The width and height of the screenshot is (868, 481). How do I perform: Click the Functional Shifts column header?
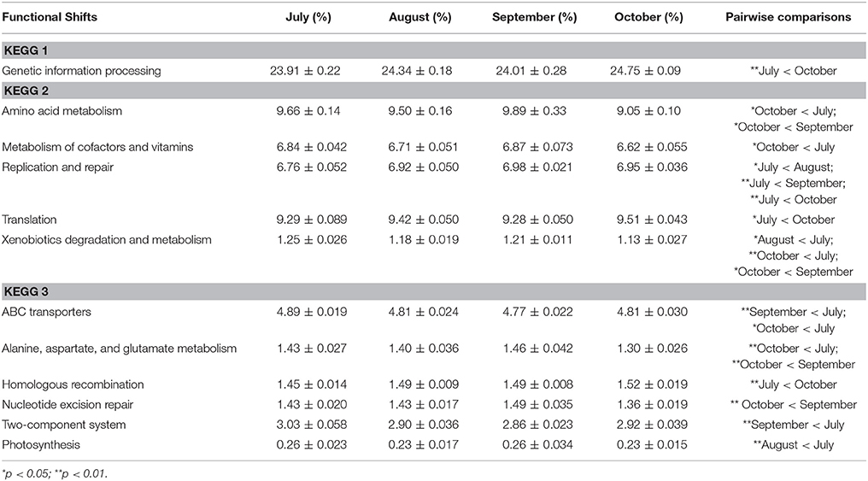click(x=50, y=17)
